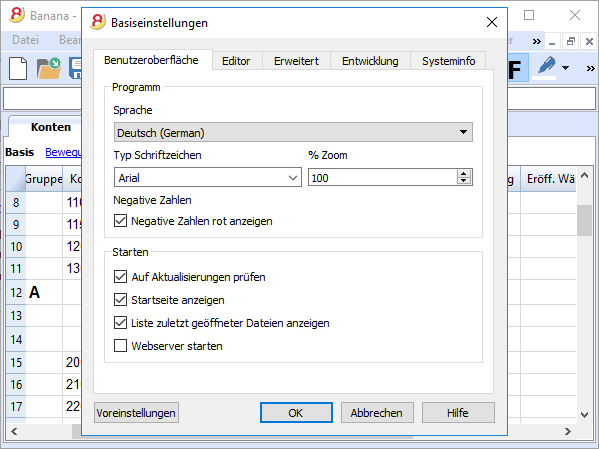
Task: Open file via folder toolbar icon
Action: click(49, 68)
